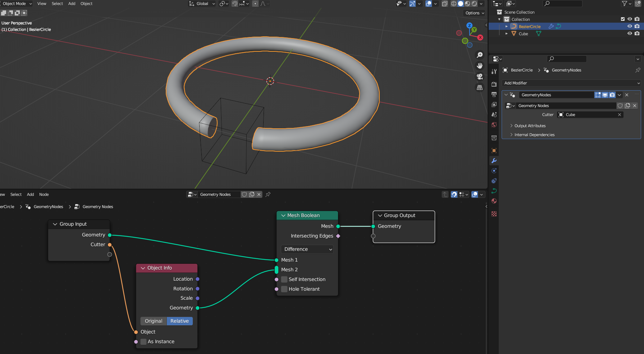Unlink the Geometry Nodes group in modifier
The image size is (644, 354).
pyautogui.click(x=635, y=106)
